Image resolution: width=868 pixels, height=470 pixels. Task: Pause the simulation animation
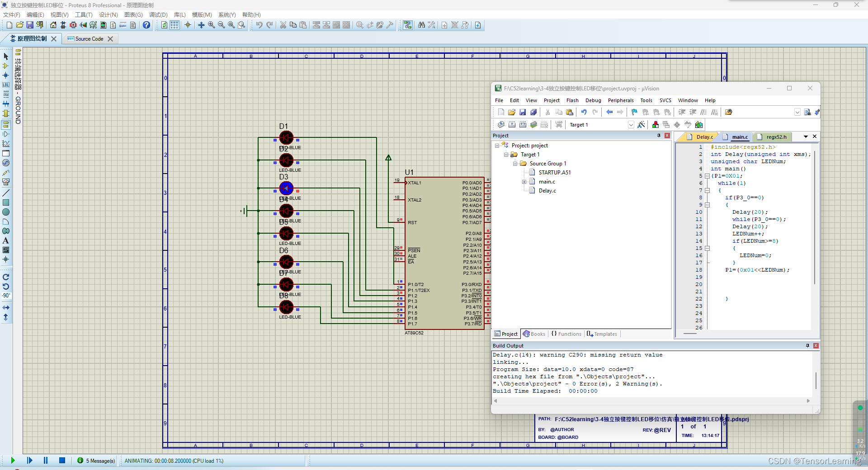pos(46,461)
